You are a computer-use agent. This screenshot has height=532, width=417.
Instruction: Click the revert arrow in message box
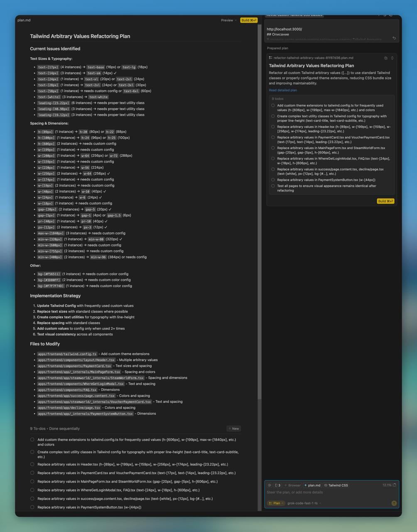coord(394,38)
